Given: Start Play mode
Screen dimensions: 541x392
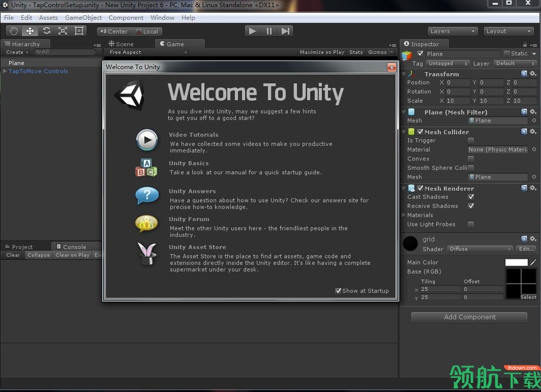Looking at the screenshot, I should tap(253, 31).
